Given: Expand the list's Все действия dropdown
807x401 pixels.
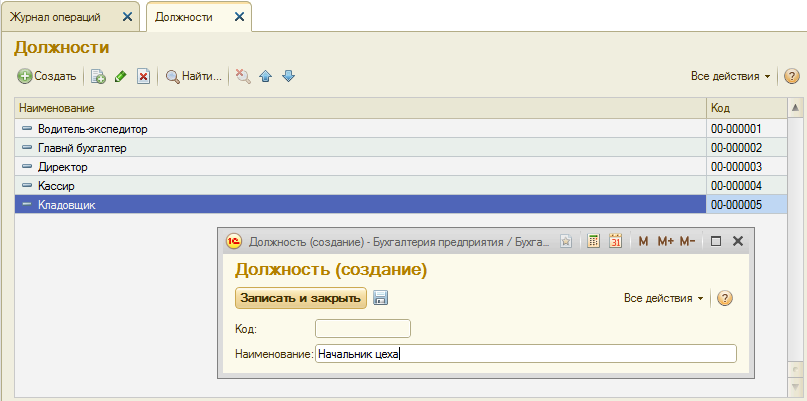Looking at the screenshot, I should tap(730, 76).
